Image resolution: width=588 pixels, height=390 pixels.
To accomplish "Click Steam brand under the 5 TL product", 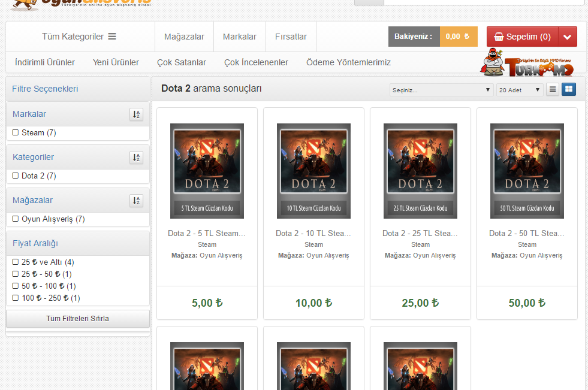I will click(207, 244).
